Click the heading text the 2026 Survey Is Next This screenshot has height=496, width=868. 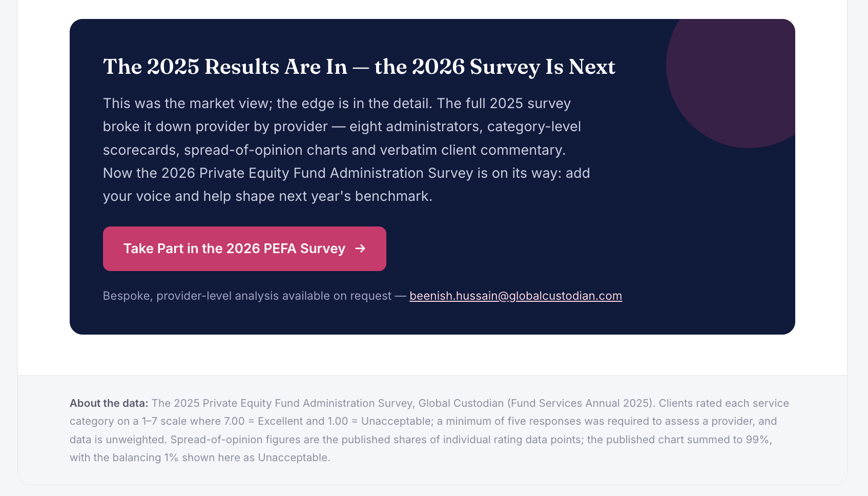coord(495,67)
